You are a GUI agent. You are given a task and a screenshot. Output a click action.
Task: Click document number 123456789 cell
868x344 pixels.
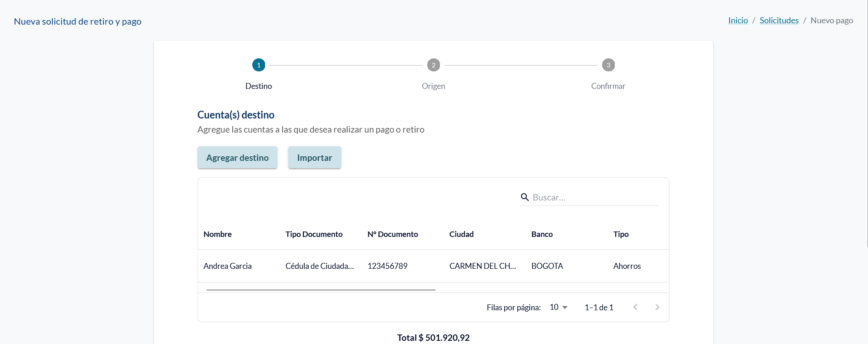click(388, 266)
